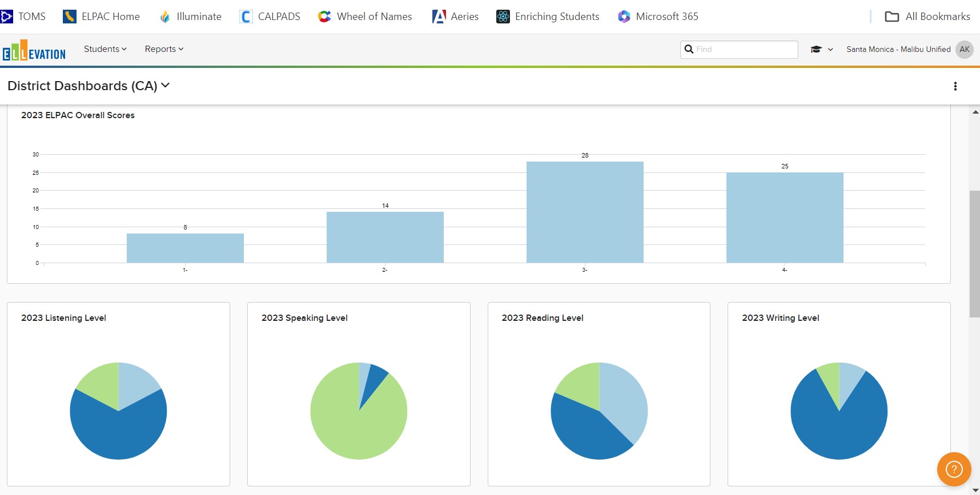Open Wheel of Names bookmark
Viewport: 980px width, 495px height.
click(x=365, y=17)
